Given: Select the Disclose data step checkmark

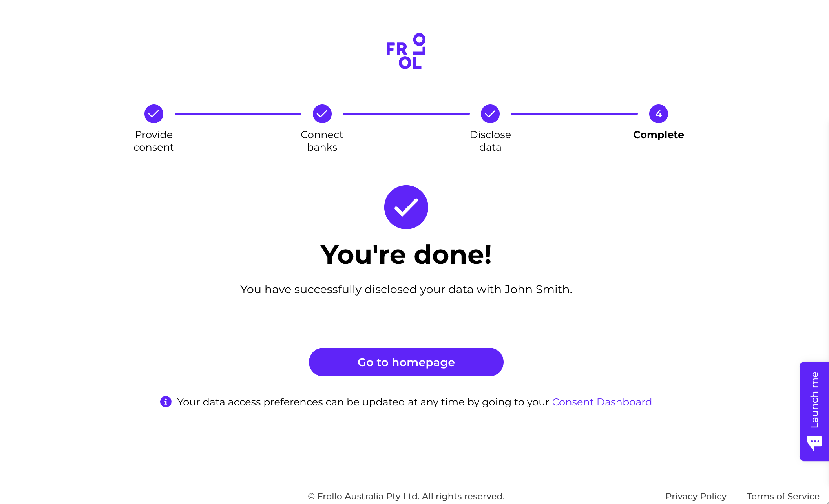Looking at the screenshot, I should coord(490,114).
